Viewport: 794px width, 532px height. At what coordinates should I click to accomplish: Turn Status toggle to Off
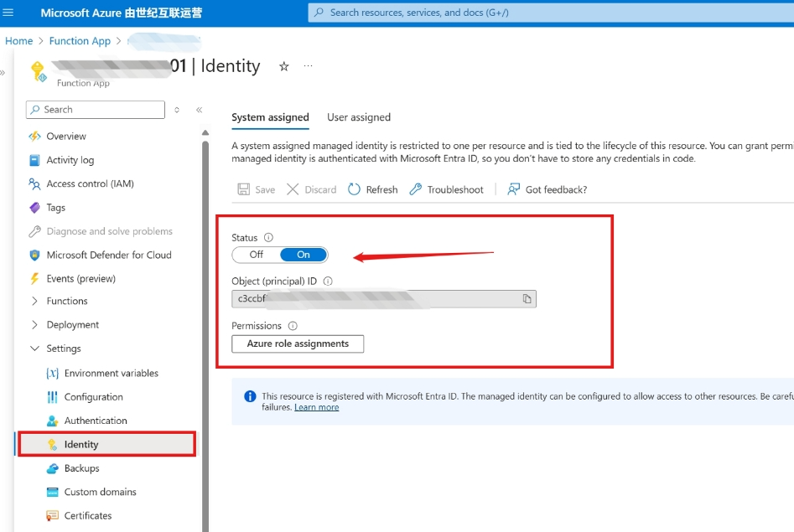pos(257,255)
